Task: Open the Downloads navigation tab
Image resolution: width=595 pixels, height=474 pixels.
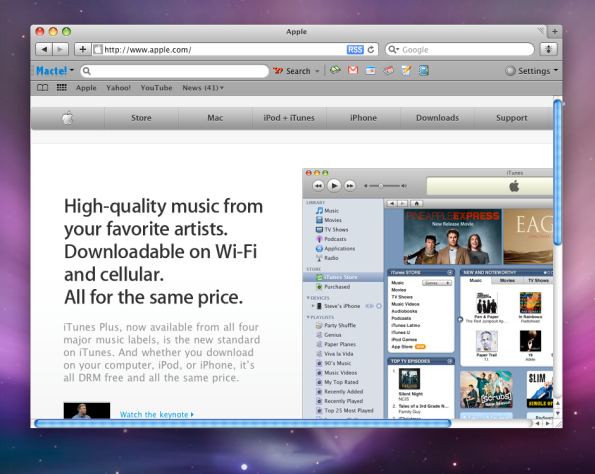Action: tap(437, 118)
